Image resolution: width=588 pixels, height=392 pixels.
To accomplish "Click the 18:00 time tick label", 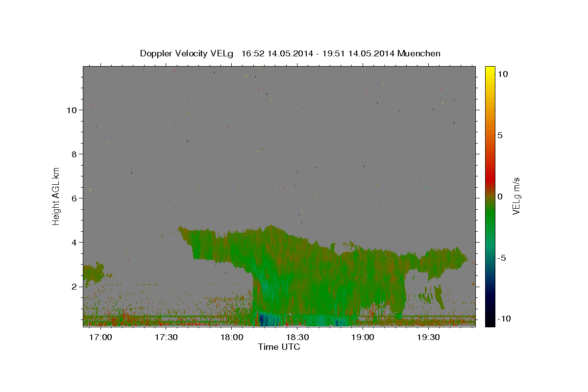I will coord(231,338).
